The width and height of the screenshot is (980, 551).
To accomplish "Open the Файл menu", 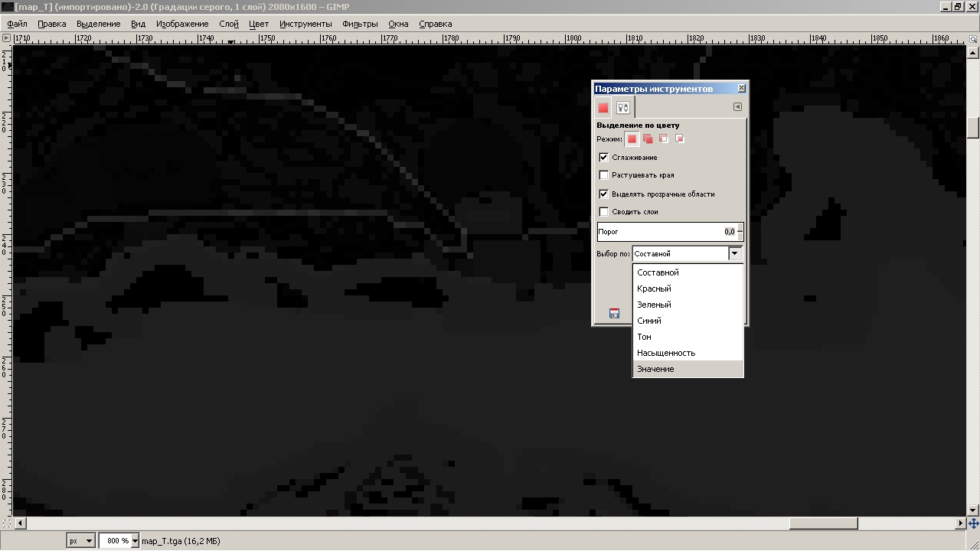I will click(x=17, y=24).
